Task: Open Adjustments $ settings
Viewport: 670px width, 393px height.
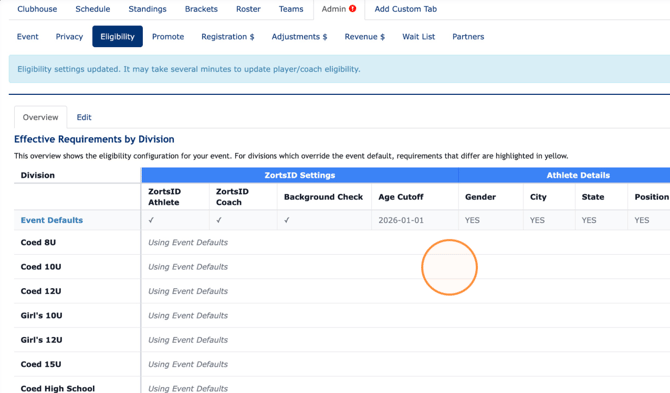Action: pyautogui.click(x=300, y=37)
